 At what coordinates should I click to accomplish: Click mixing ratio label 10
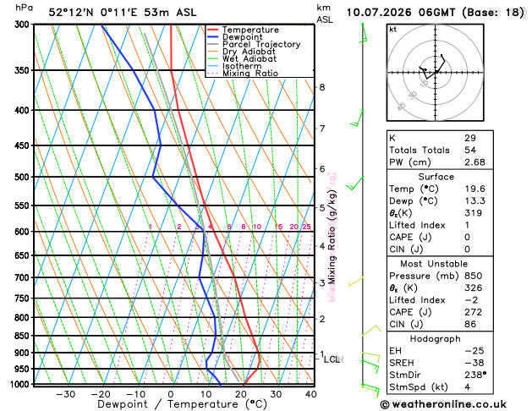[x=257, y=227]
